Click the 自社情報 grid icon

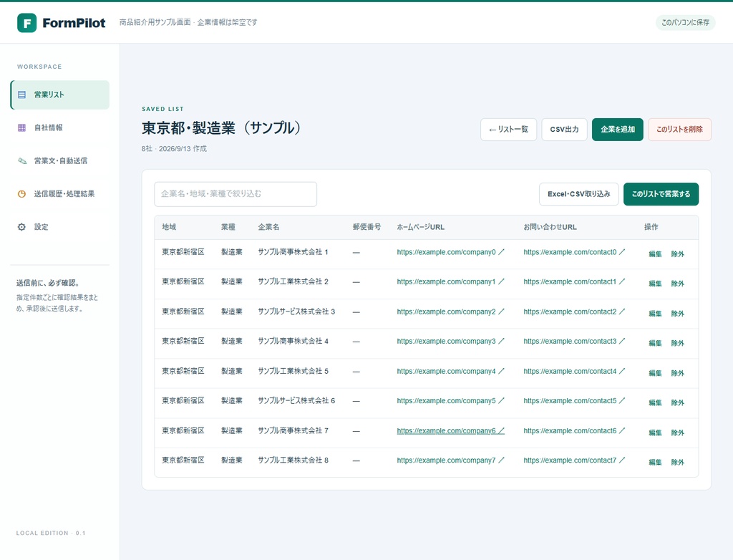point(22,127)
